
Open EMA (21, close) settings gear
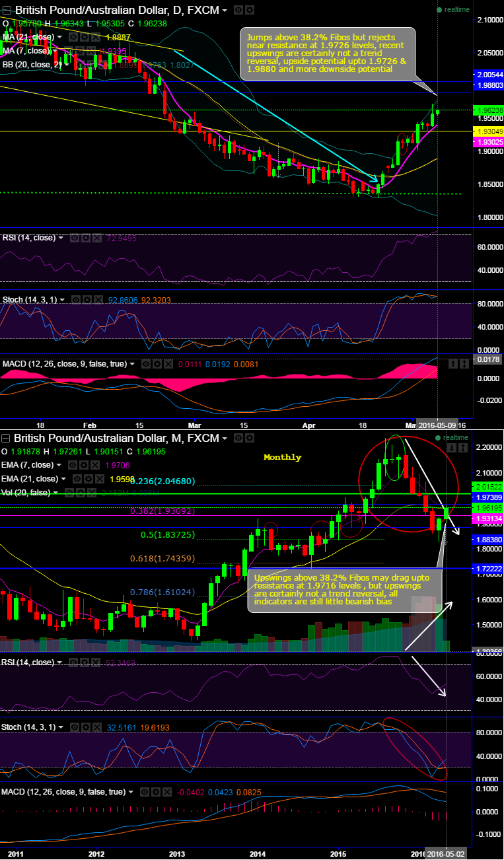[x=89, y=479]
